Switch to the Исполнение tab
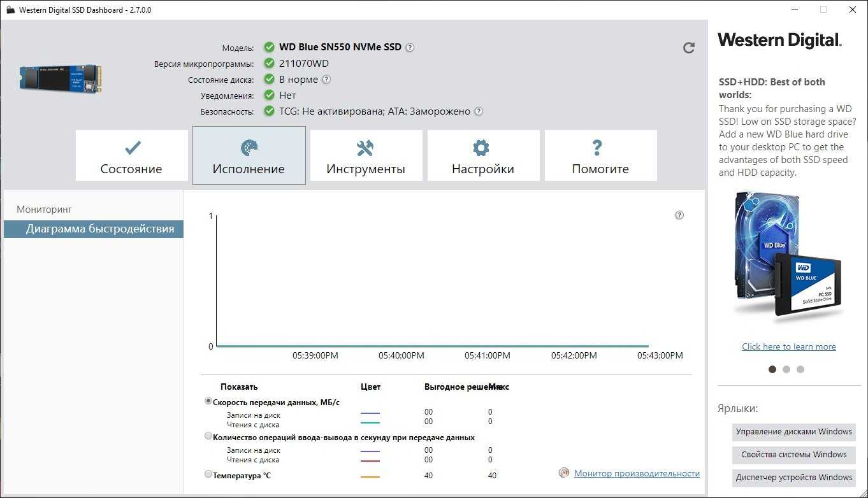Image resolution: width=868 pixels, height=498 pixels. pos(249,156)
